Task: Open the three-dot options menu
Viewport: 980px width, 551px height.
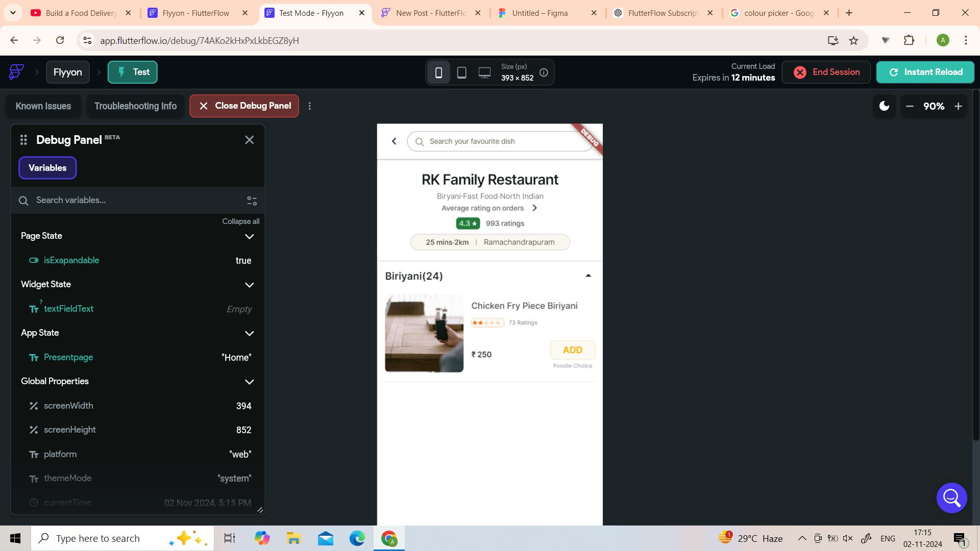Action: tap(310, 106)
